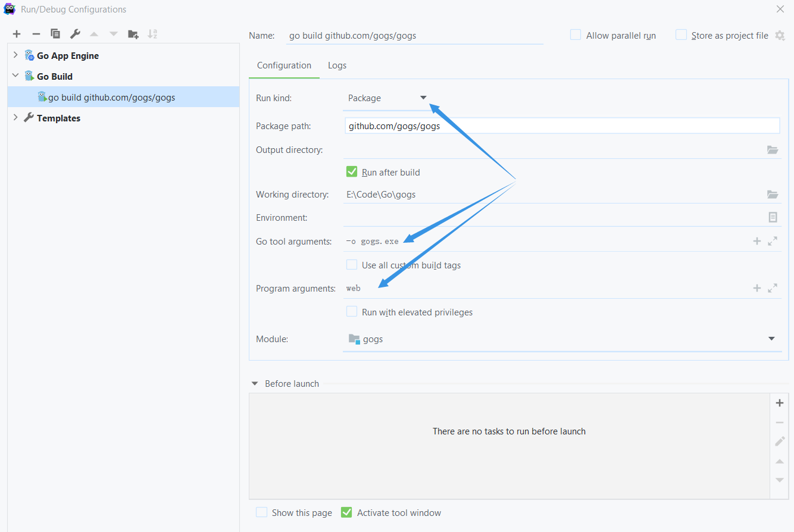
Task: Switch to the Logs tab
Action: 337,65
